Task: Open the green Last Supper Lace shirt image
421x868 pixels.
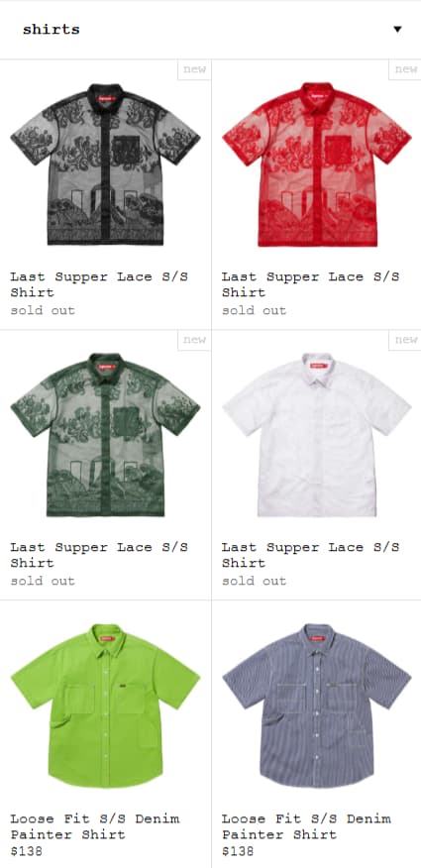Action: point(105,435)
